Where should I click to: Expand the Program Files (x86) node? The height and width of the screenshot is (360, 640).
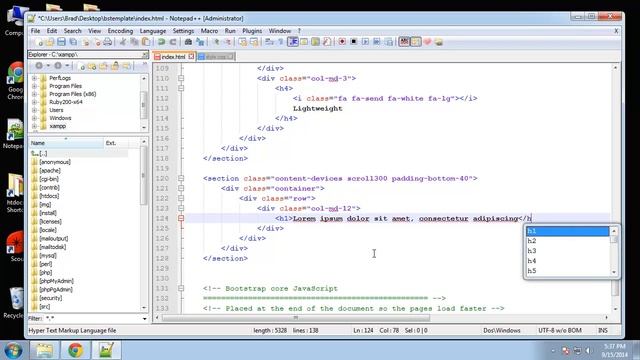pyautogui.click(x=34, y=94)
